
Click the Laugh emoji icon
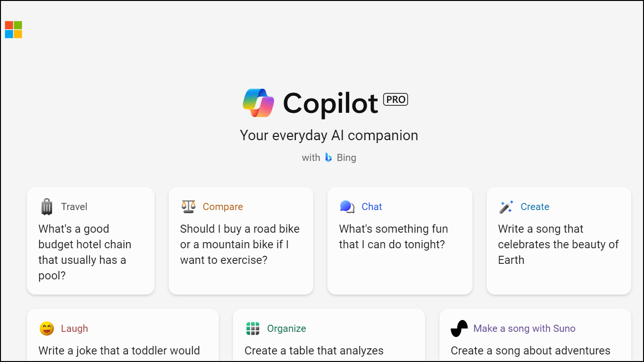click(x=45, y=328)
